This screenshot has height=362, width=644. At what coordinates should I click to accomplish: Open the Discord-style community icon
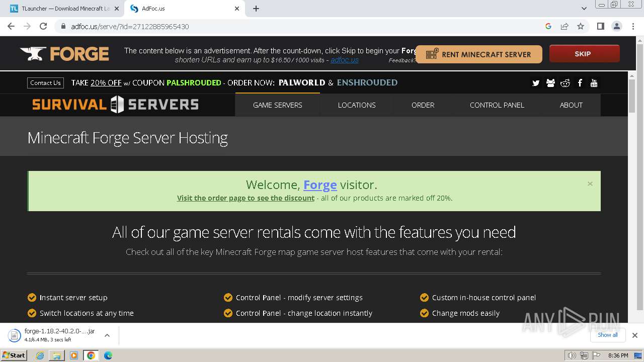click(x=550, y=83)
